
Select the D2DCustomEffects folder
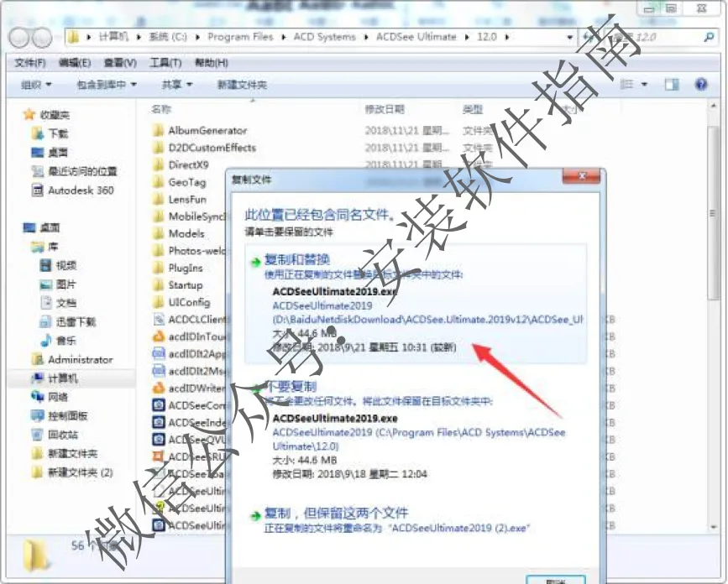[212, 148]
